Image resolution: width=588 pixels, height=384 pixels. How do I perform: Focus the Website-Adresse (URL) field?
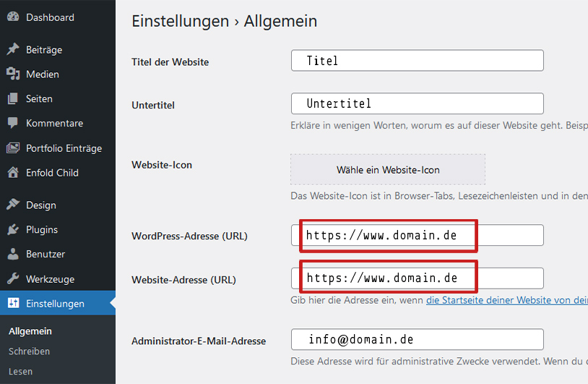point(417,278)
